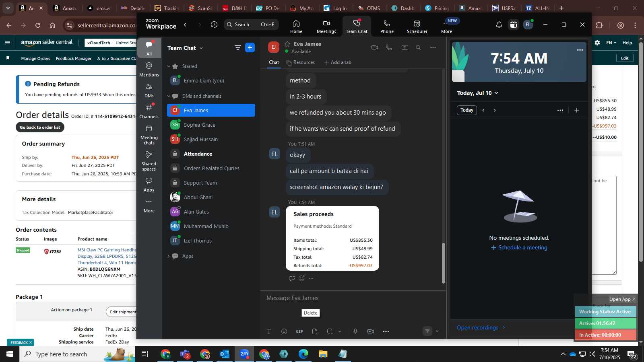Open the Home tab in Zoom Workplace

(x=296, y=27)
